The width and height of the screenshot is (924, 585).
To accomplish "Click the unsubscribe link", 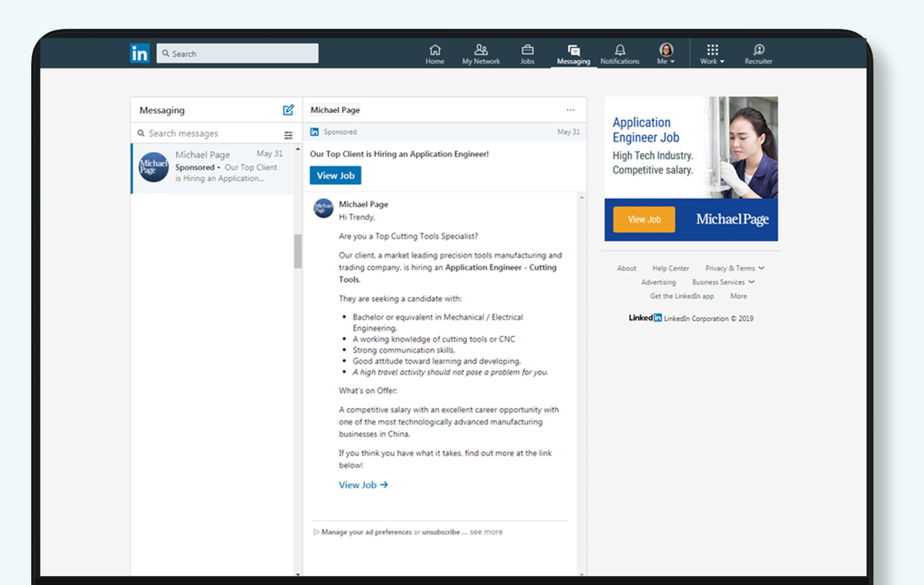I will point(440,532).
